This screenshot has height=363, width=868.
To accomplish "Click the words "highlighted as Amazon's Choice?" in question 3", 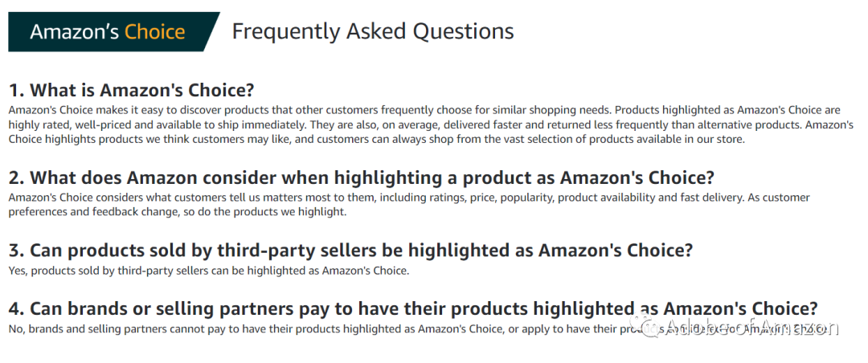I will coord(551,251).
